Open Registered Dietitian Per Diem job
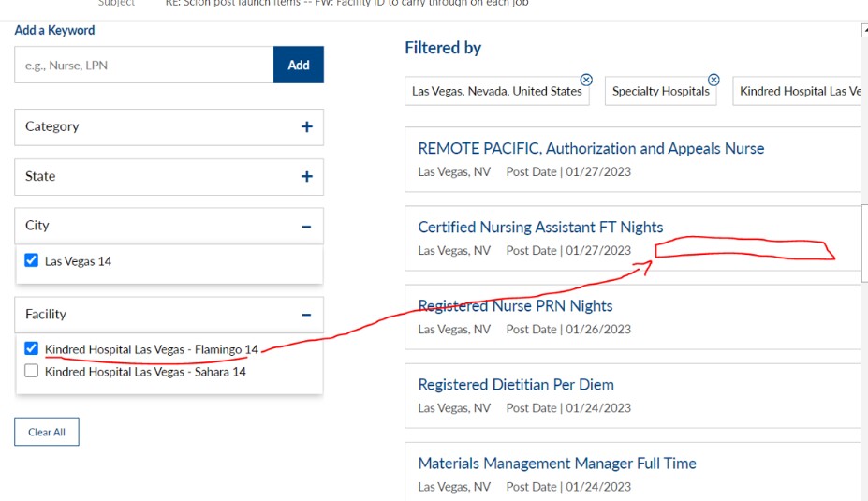Screen dimensions: 868x501 coord(516,385)
